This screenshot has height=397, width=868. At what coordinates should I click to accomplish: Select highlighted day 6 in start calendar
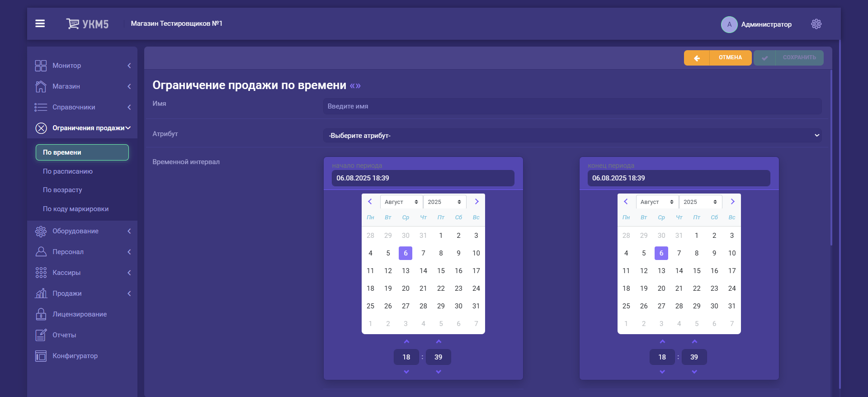pyautogui.click(x=406, y=253)
